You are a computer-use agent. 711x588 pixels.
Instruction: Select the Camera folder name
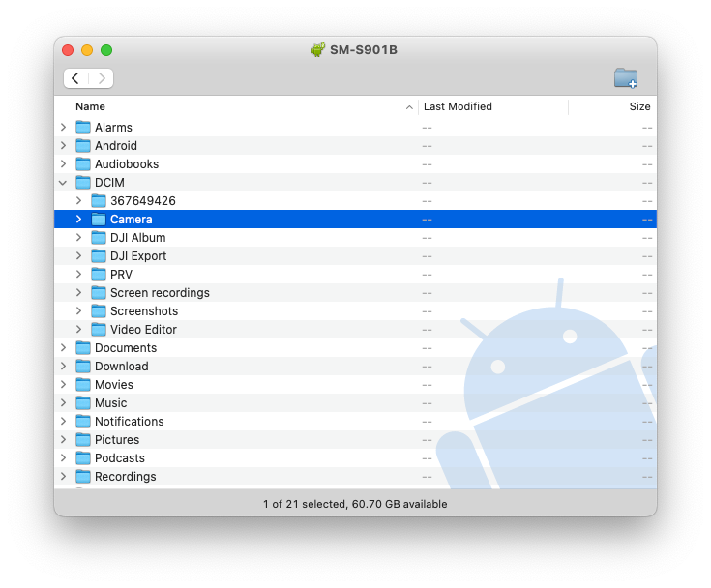[131, 219]
